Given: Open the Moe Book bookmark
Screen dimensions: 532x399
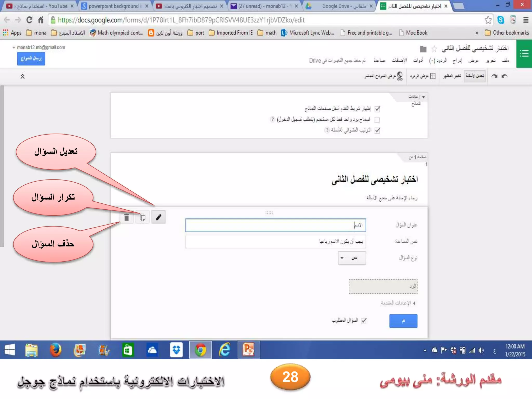Looking at the screenshot, I should point(413,33).
